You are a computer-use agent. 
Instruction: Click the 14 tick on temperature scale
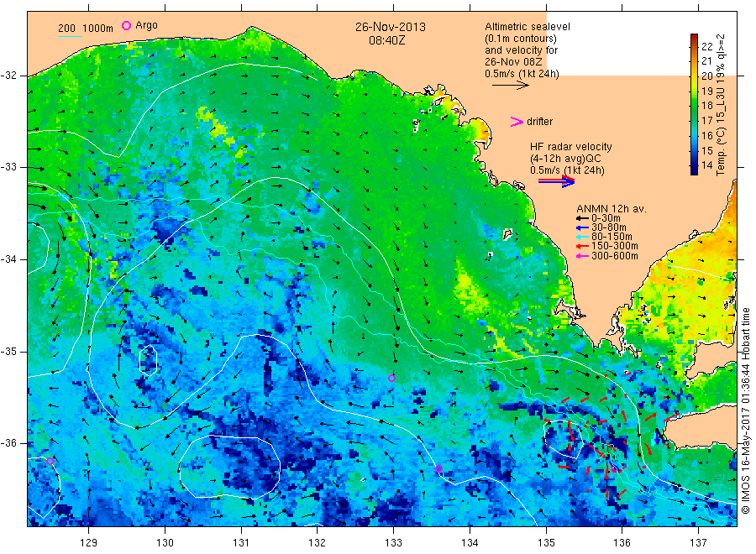point(706,165)
